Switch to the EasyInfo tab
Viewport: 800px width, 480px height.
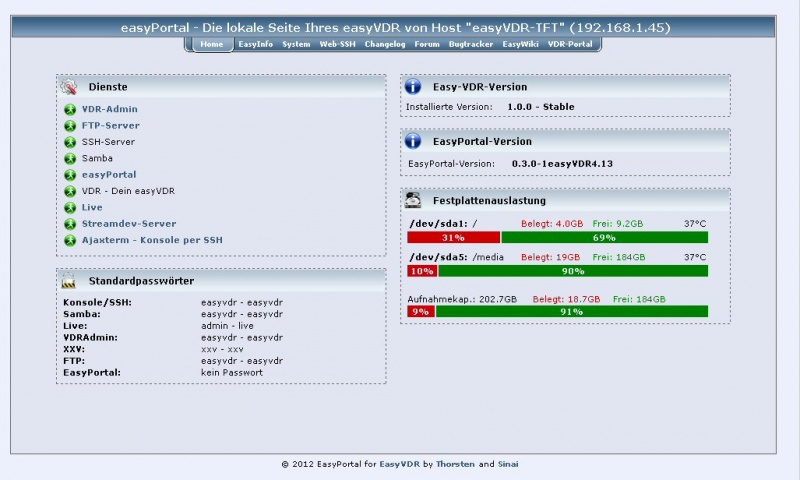click(x=255, y=45)
